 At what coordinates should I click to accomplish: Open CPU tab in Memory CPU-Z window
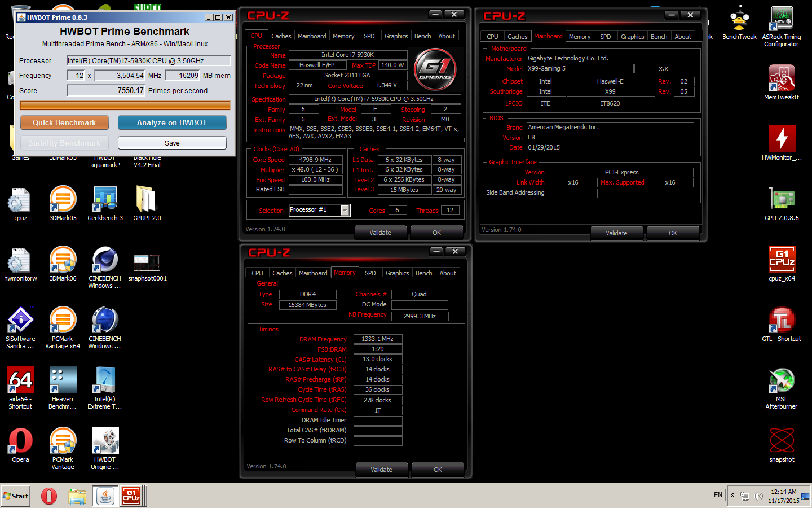point(257,273)
